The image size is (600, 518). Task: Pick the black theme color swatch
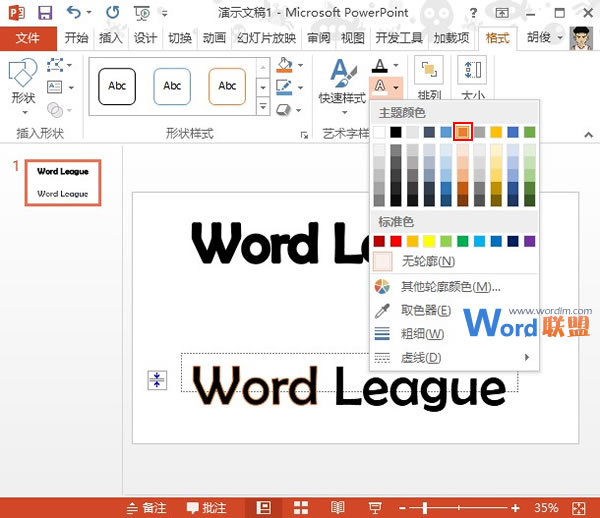[x=396, y=132]
